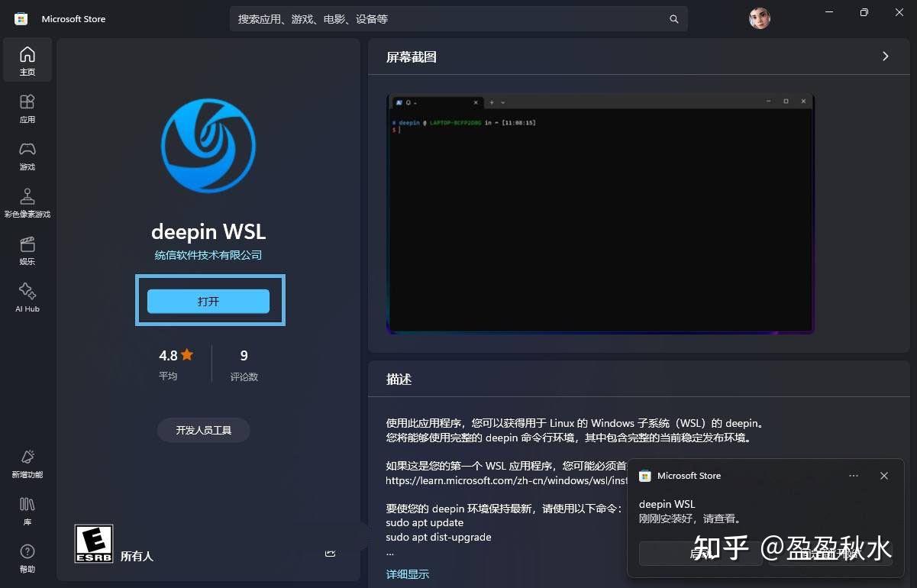Open the notification's more options (...) menu
The height and width of the screenshot is (588, 917).
[853, 475]
